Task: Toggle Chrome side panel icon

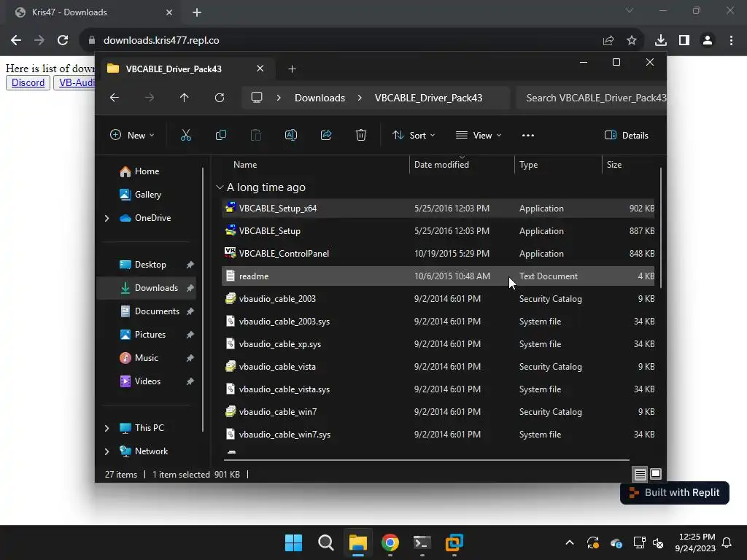Action: [684, 40]
